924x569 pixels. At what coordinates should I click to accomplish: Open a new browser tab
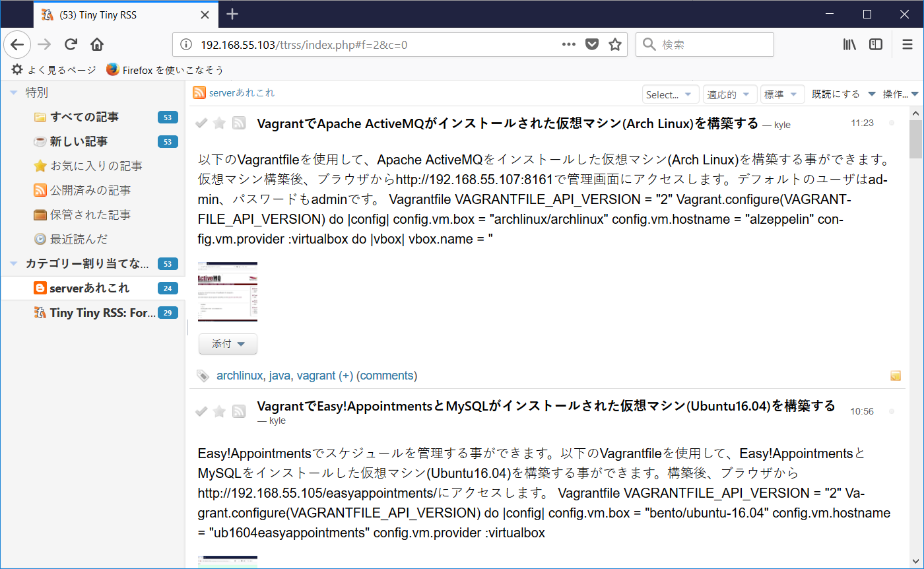point(232,14)
